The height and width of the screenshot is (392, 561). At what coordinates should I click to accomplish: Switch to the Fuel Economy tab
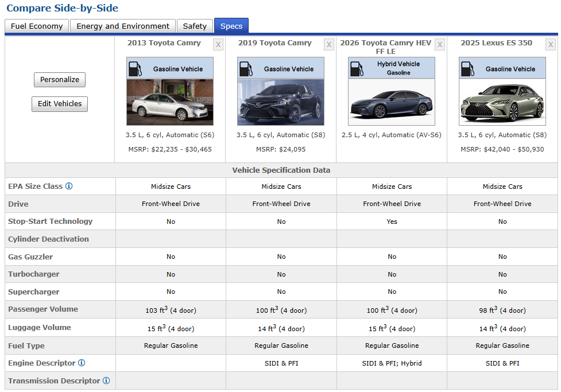37,26
